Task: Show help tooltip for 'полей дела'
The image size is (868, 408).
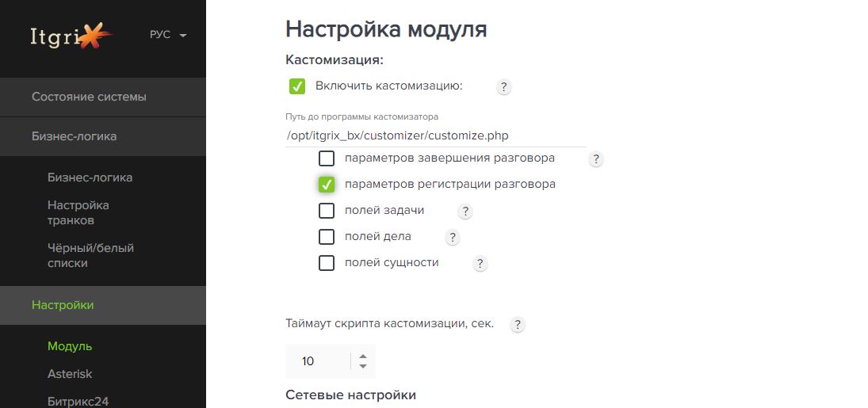Action: (x=453, y=238)
